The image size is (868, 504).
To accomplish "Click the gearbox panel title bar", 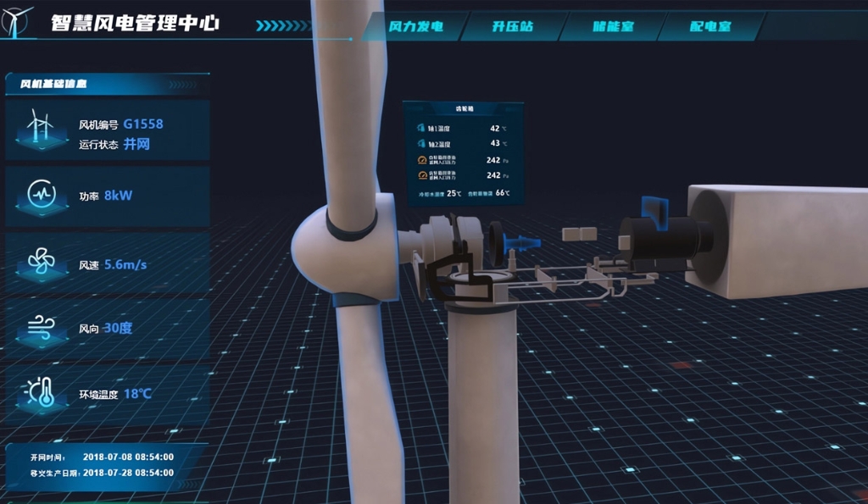I will [x=463, y=109].
